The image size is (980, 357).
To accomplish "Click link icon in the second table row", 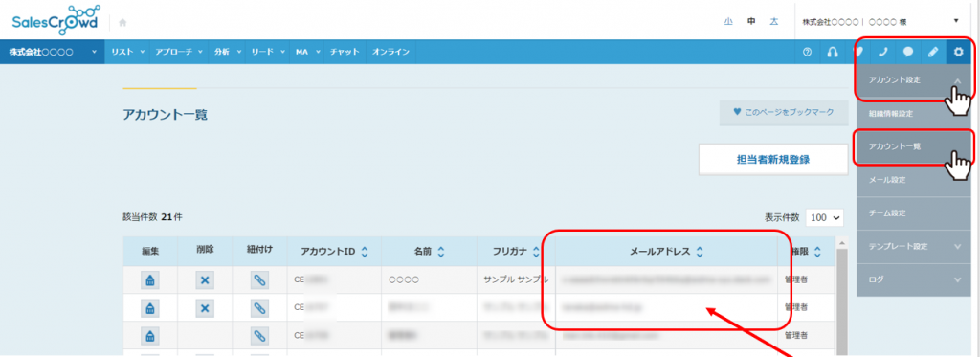I will click(259, 307).
